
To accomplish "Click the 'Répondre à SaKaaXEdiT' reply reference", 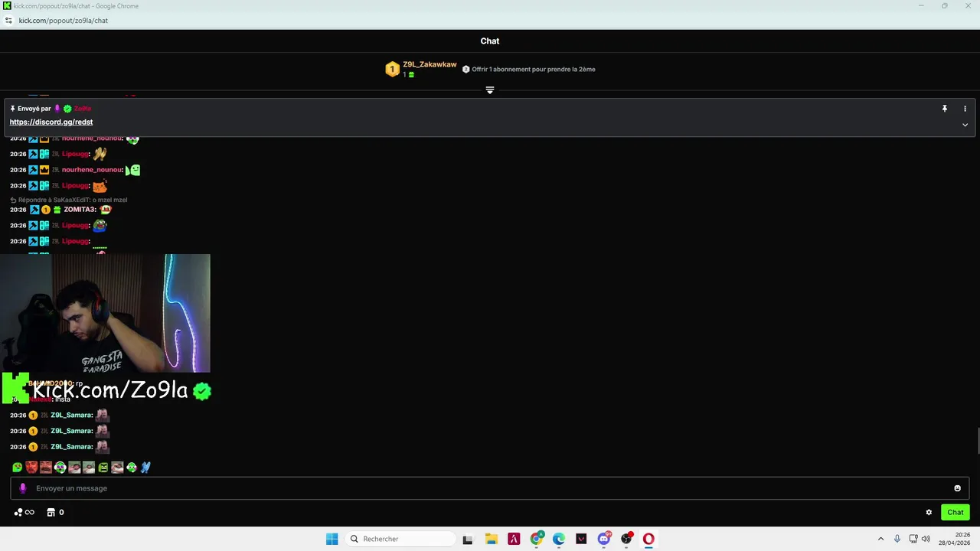I will [69, 200].
